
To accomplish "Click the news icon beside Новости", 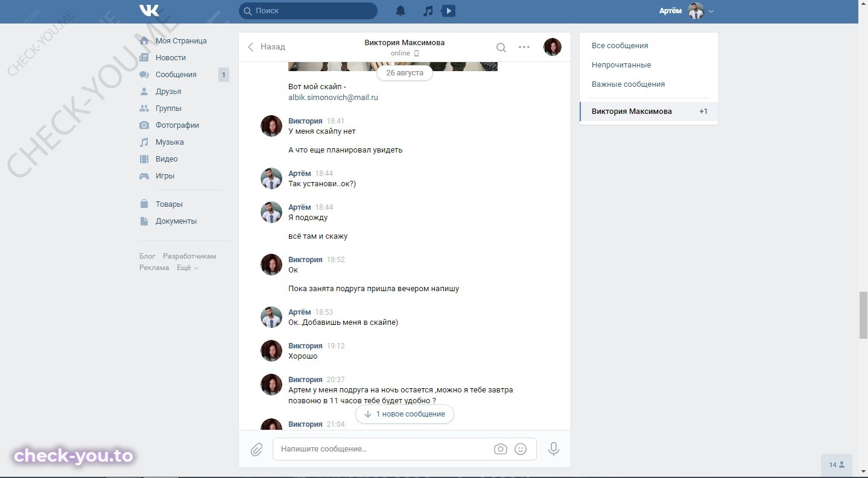I will 144,58.
